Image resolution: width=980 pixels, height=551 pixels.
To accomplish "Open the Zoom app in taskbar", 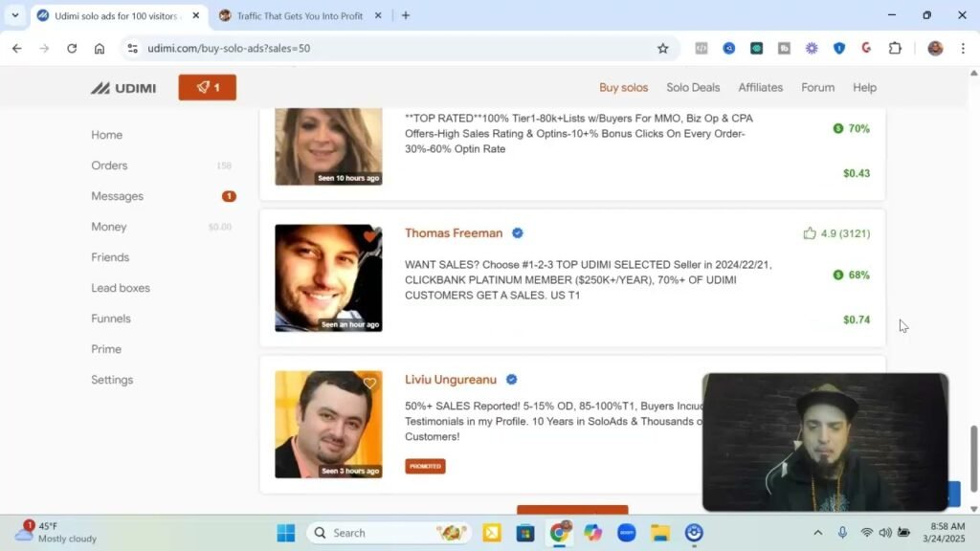I will click(x=626, y=533).
